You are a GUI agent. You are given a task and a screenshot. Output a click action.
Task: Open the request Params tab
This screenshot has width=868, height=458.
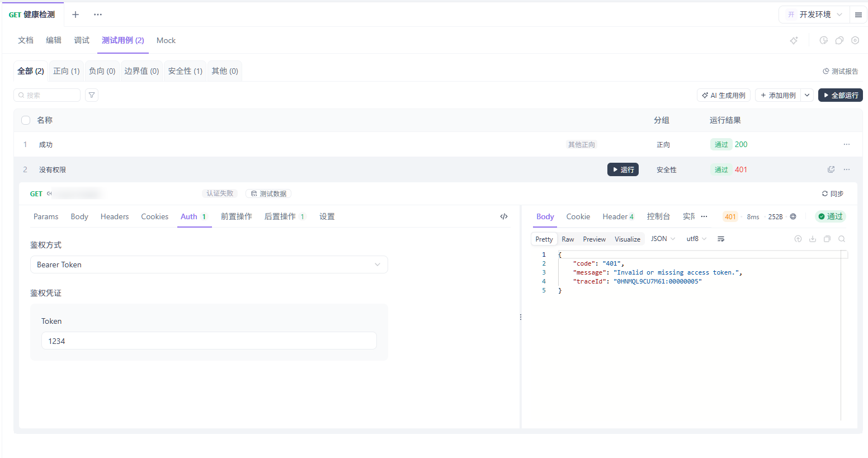[46, 216]
